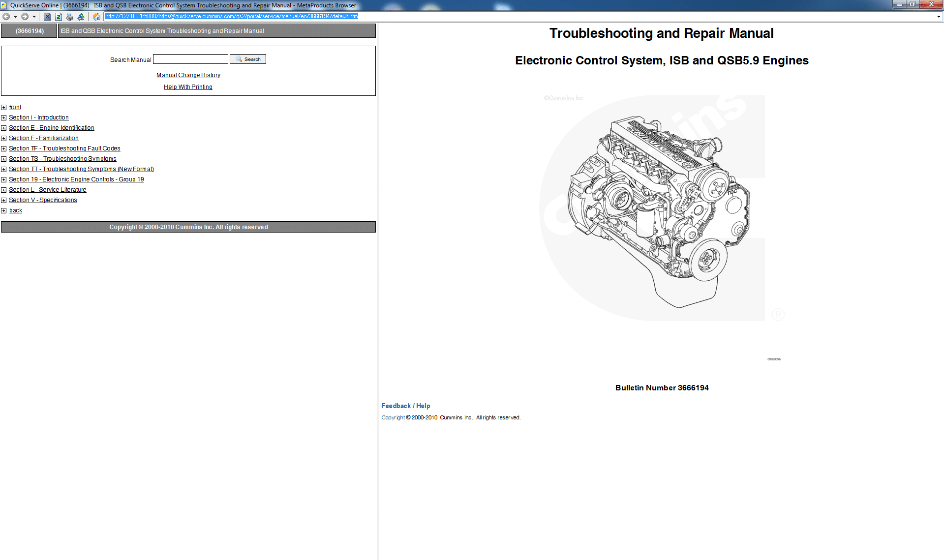Open Section L - Service Literature link
The height and width of the screenshot is (560, 944).
(48, 190)
